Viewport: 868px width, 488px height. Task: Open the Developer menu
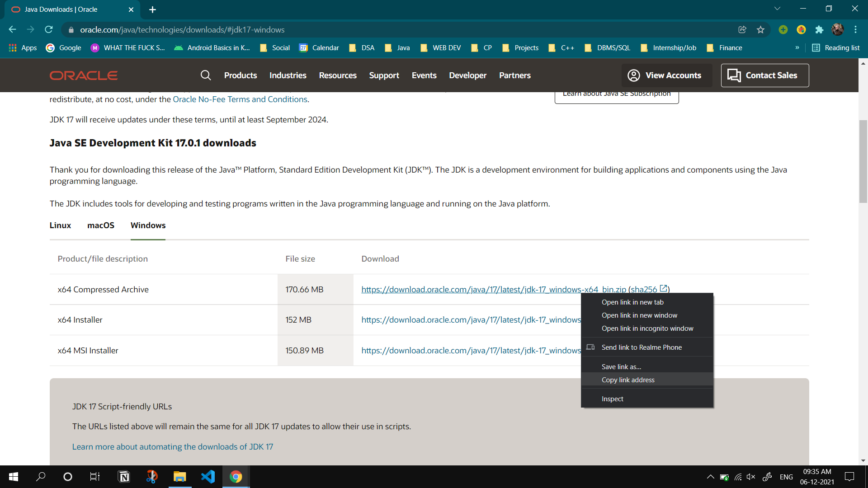[x=467, y=75]
